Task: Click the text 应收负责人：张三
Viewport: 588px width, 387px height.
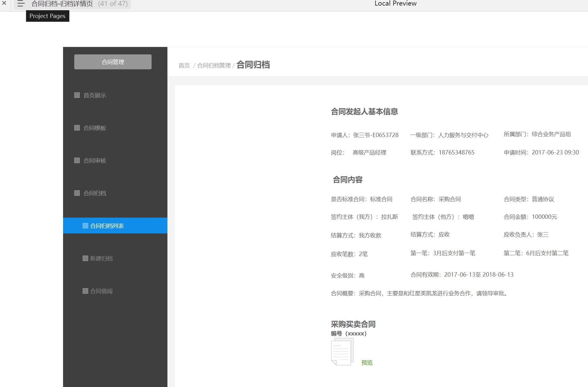Action: [526, 235]
